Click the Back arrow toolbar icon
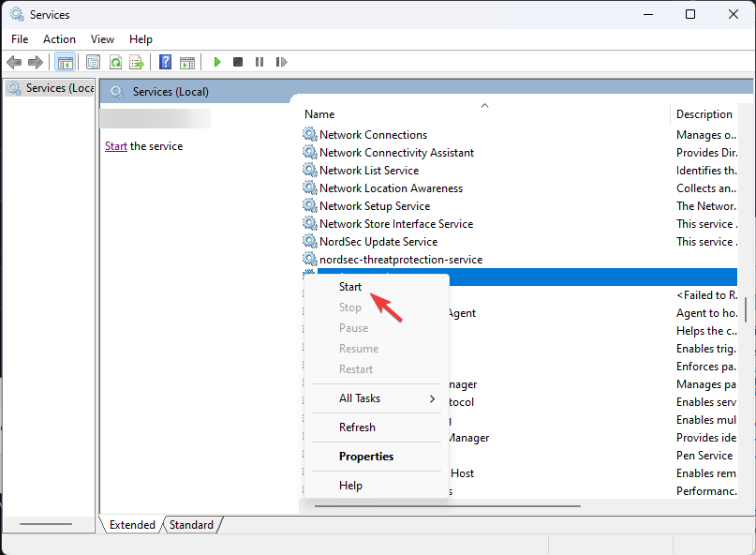756x555 pixels. 14,62
